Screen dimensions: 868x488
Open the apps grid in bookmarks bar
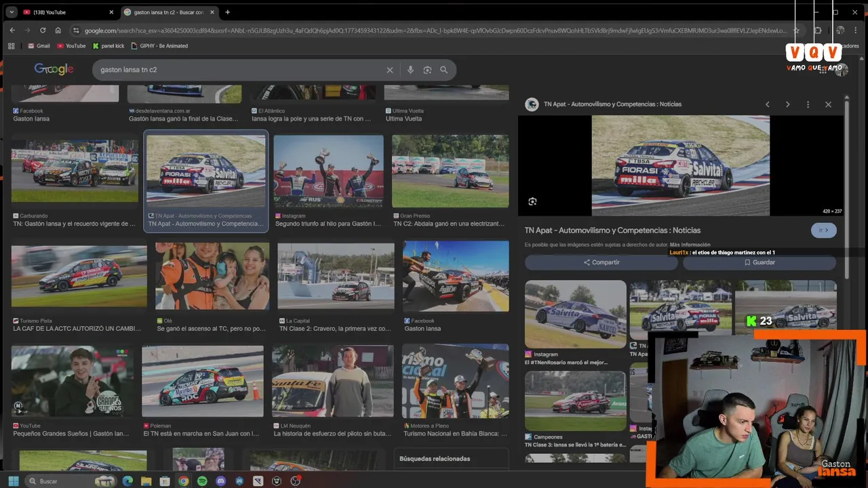12,46
